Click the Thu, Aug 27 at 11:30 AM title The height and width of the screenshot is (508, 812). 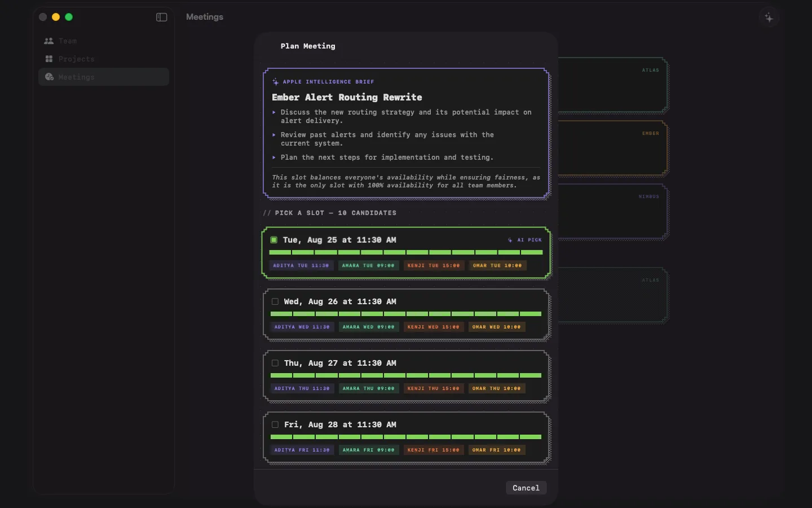pyautogui.click(x=340, y=363)
